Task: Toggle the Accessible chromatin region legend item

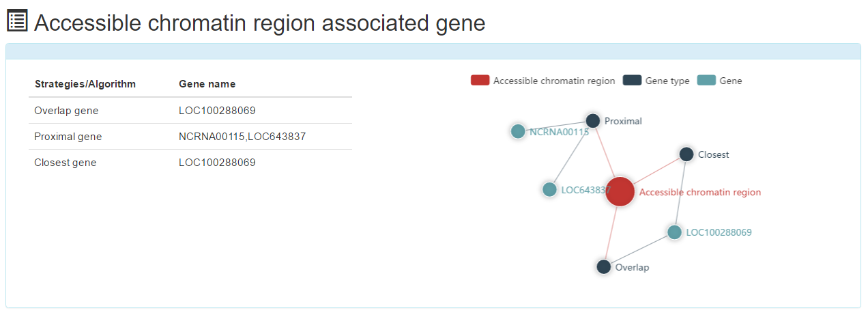Action: tap(543, 81)
